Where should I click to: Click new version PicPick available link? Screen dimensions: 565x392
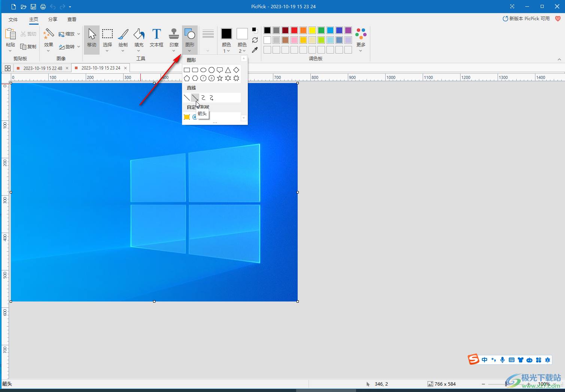(x=526, y=19)
